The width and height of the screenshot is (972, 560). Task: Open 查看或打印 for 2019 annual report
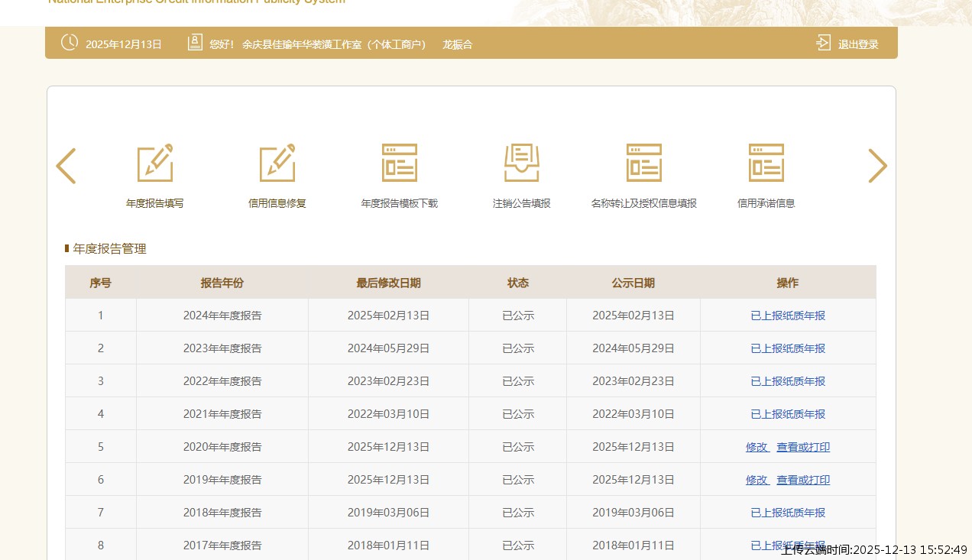point(803,480)
